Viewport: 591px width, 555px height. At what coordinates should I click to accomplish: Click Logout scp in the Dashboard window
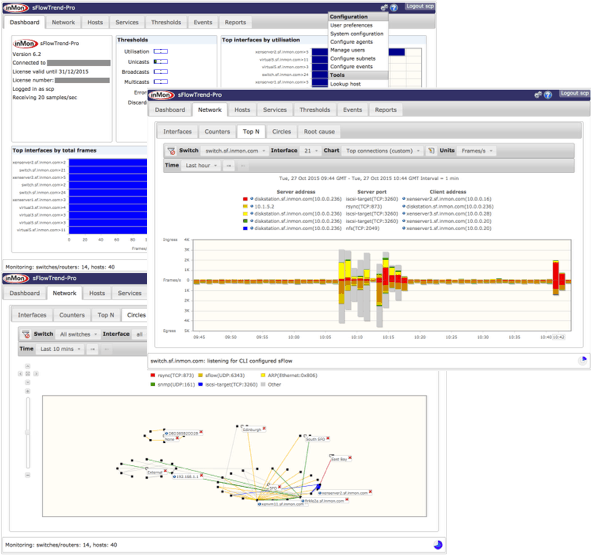point(420,6)
